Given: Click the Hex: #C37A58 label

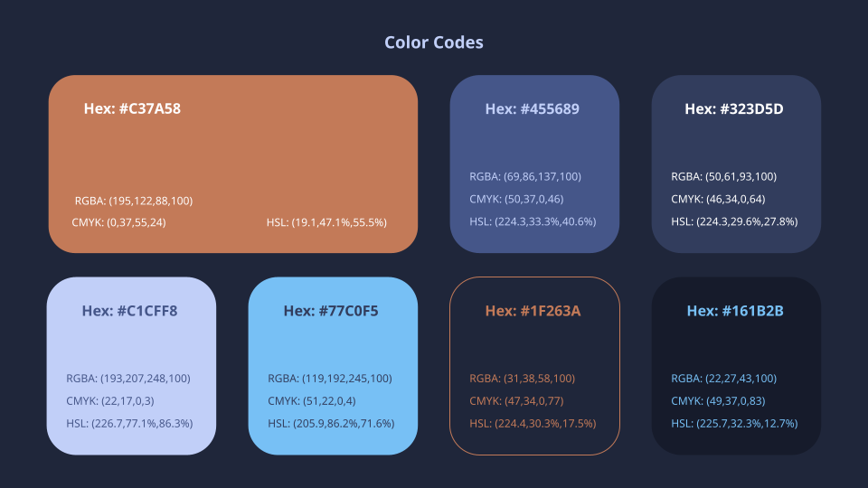Looking at the screenshot, I should pyautogui.click(x=132, y=108).
